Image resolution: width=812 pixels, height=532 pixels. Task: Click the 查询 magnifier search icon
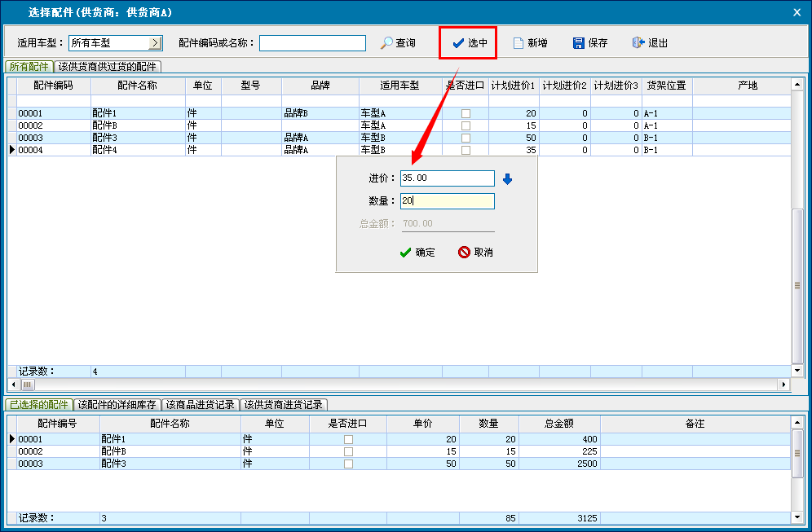click(x=387, y=43)
